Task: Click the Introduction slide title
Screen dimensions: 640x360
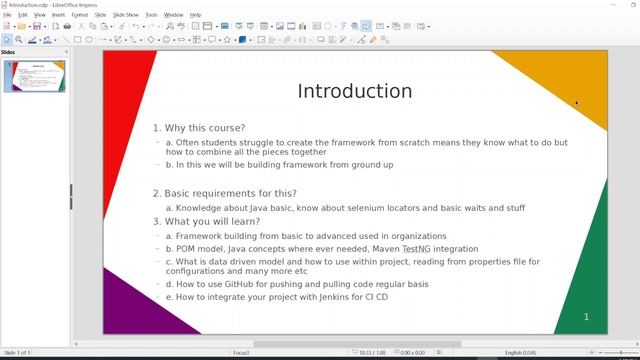Action: tap(355, 91)
